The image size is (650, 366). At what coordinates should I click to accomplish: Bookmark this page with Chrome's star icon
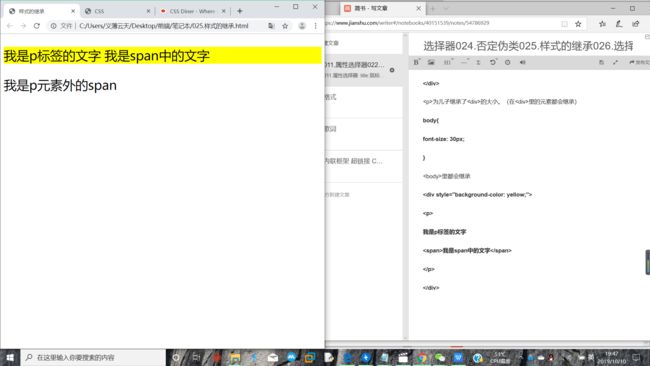pos(285,26)
